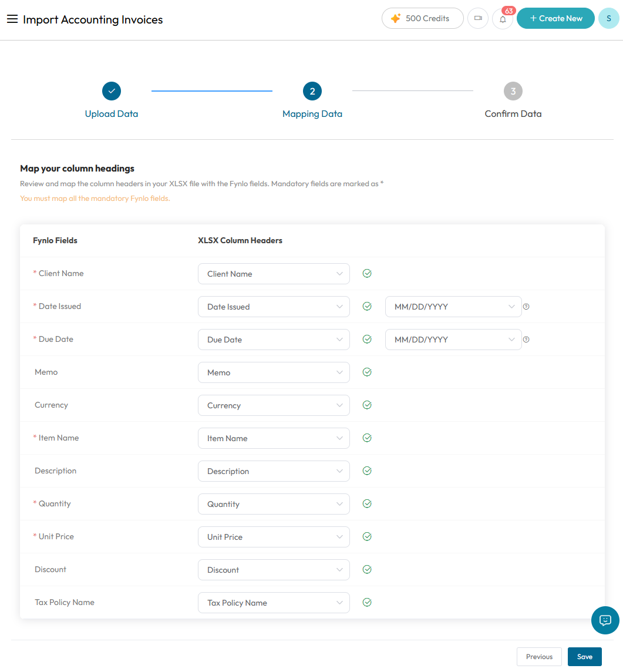
Task: Click the green checkmark for Discount
Action: click(367, 570)
